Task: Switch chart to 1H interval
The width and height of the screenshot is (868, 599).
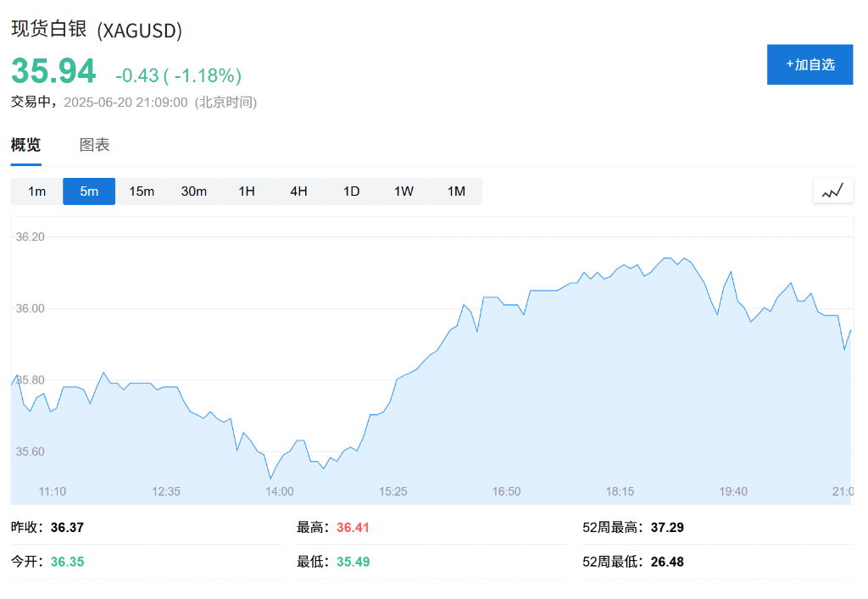Action: (x=247, y=191)
